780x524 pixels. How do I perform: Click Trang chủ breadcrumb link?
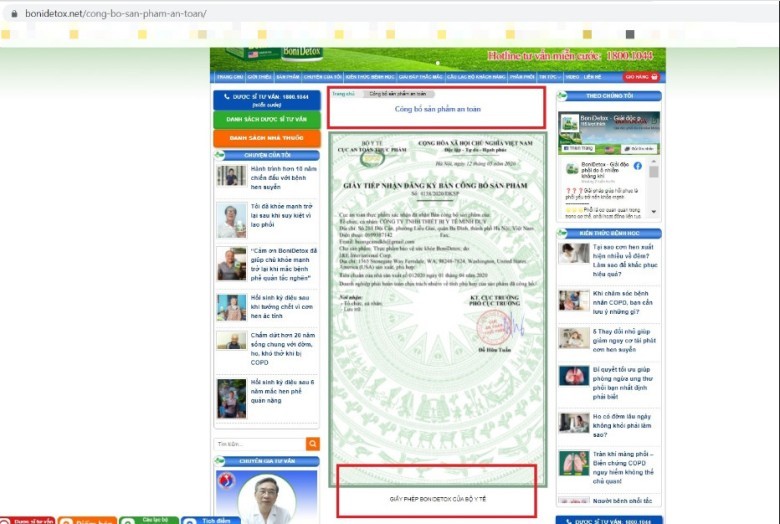click(342, 93)
